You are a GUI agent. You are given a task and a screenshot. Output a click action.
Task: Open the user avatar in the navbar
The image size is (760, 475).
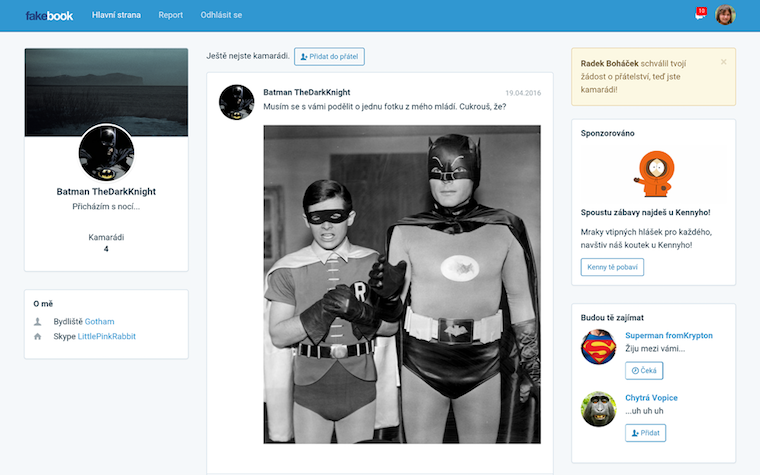[x=725, y=15]
